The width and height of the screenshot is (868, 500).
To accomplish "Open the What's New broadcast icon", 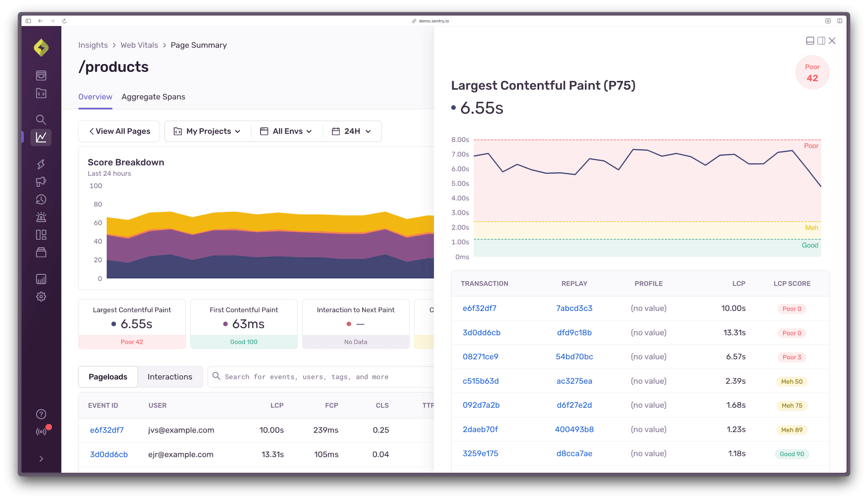I will pos(41,432).
